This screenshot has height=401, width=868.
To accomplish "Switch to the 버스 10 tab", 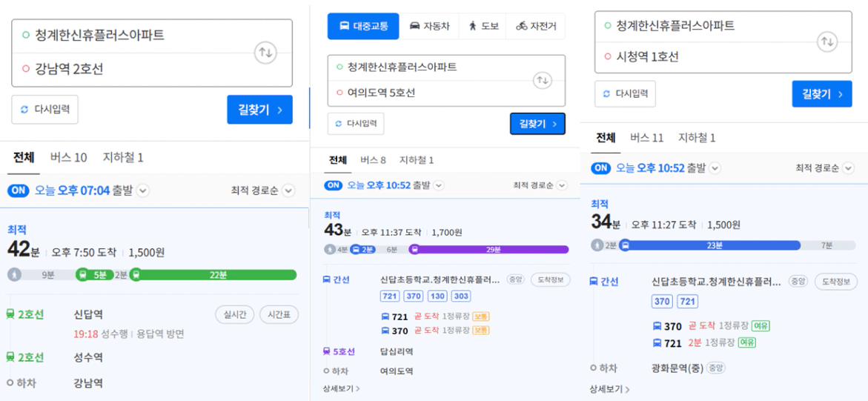I will click(69, 157).
